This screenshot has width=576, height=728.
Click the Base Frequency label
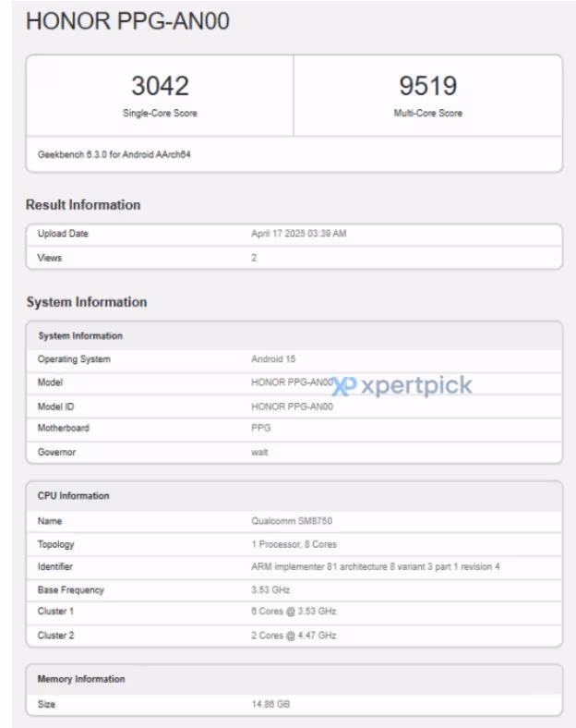coord(71,590)
